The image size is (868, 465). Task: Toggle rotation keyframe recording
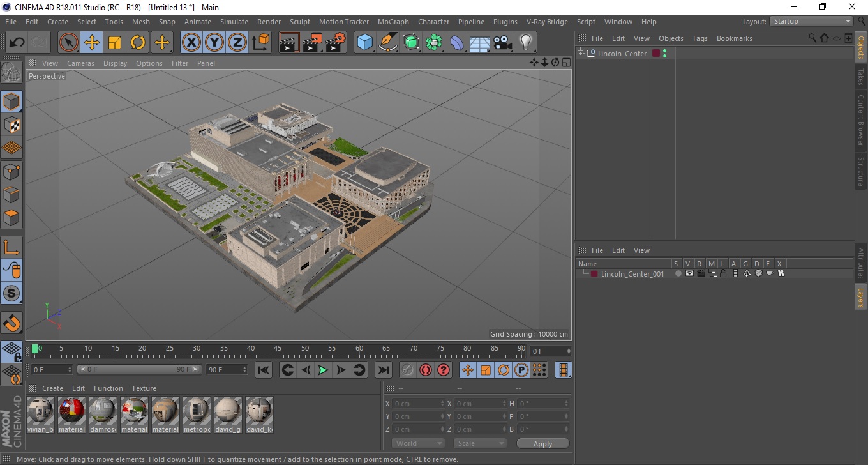click(504, 370)
